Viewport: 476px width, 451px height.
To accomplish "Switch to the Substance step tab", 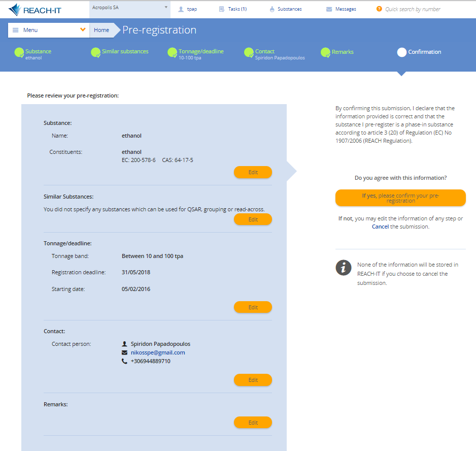I will [38, 51].
